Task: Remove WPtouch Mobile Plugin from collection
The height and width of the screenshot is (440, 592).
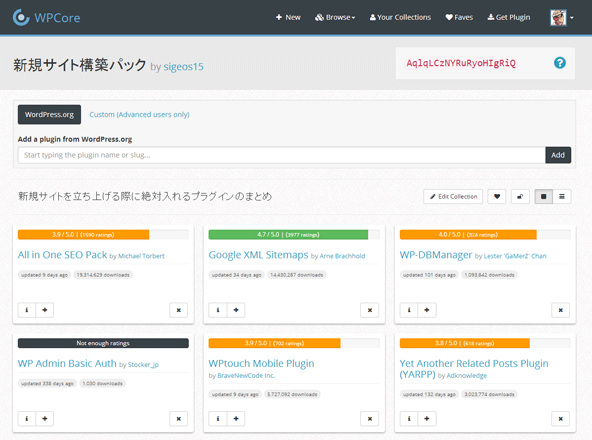Action: (x=370, y=418)
